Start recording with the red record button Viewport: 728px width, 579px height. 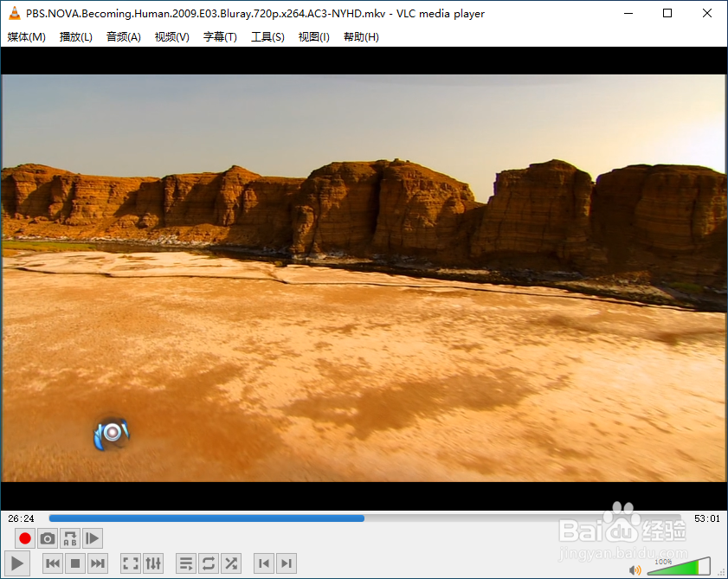click(x=25, y=538)
